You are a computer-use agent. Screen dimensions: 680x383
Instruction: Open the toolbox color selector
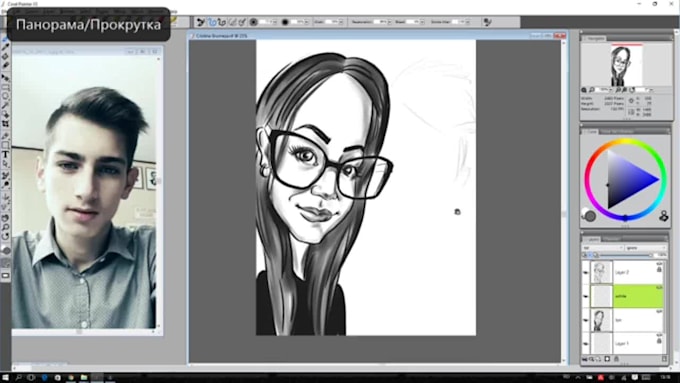(6, 251)
